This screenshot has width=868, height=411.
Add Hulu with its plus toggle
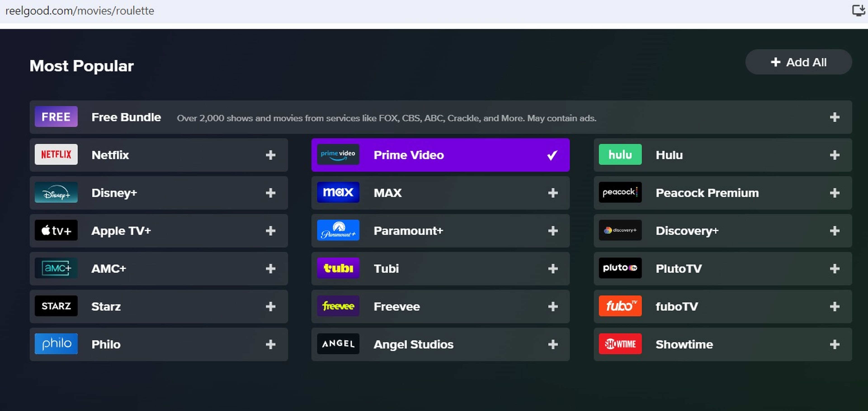[835, 155]
